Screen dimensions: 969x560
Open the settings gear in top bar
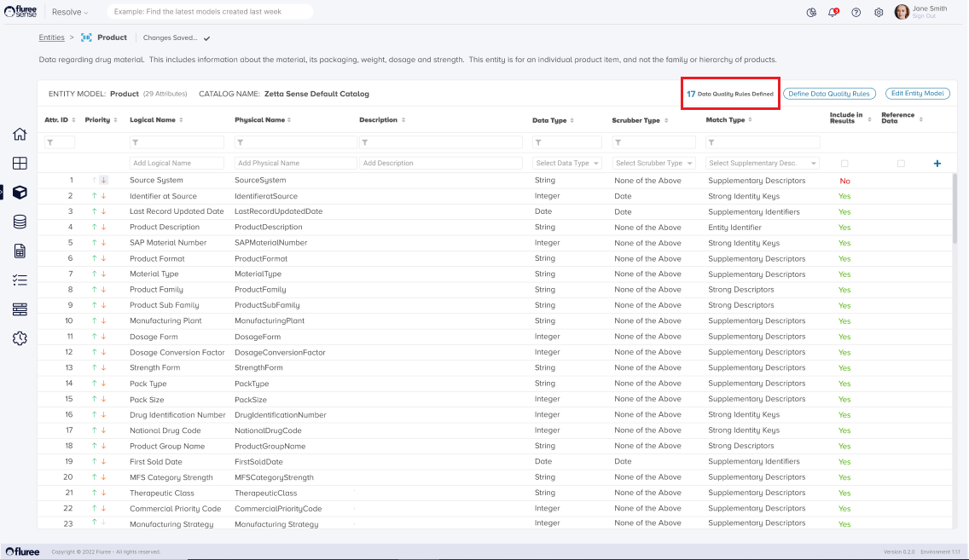pyautogui.click(x=879, y=13)
